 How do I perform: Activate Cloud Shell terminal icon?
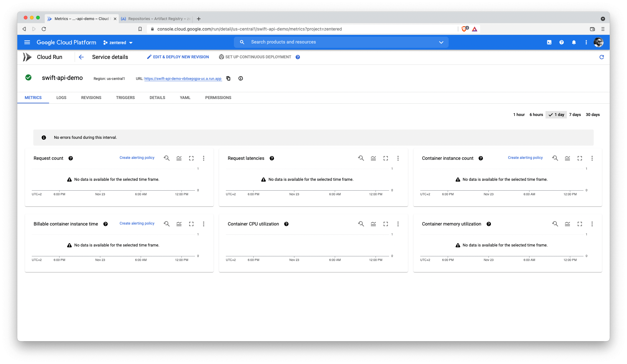549,42
